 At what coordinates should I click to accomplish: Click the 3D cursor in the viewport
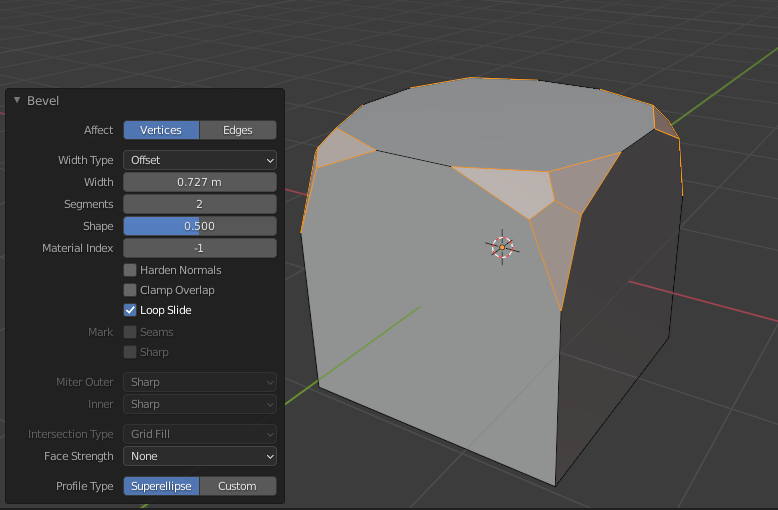coord(502,247)
